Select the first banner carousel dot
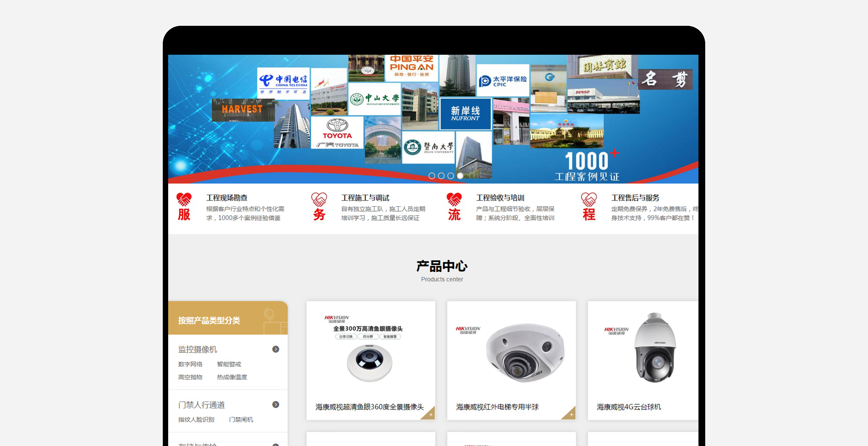Image resolution: width=868 pixels, height=446 pixels. click(x=432, y=176)
